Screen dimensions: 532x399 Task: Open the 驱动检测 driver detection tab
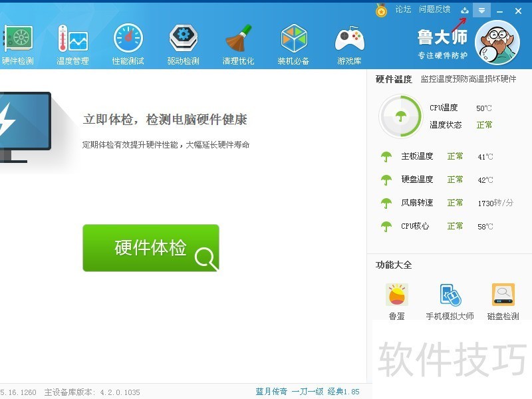184,44
